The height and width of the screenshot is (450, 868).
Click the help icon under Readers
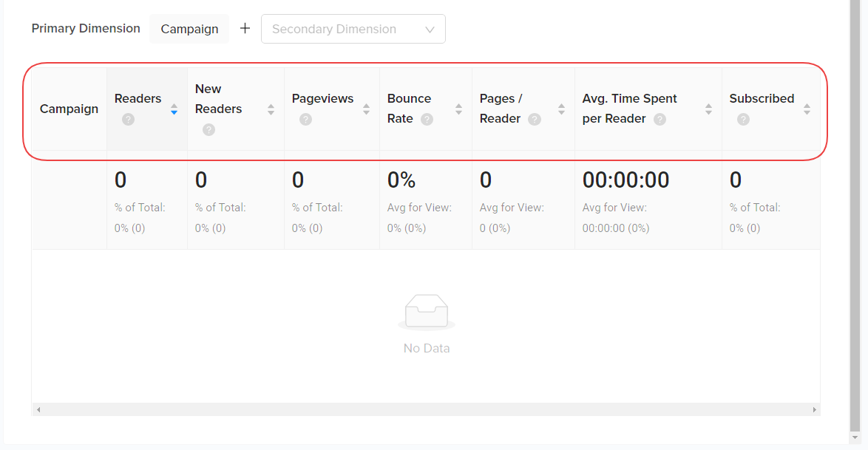point(128,119)
